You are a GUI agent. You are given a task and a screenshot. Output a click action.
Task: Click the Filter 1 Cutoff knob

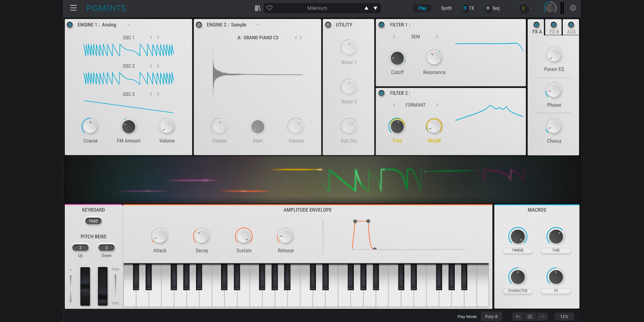397,58
